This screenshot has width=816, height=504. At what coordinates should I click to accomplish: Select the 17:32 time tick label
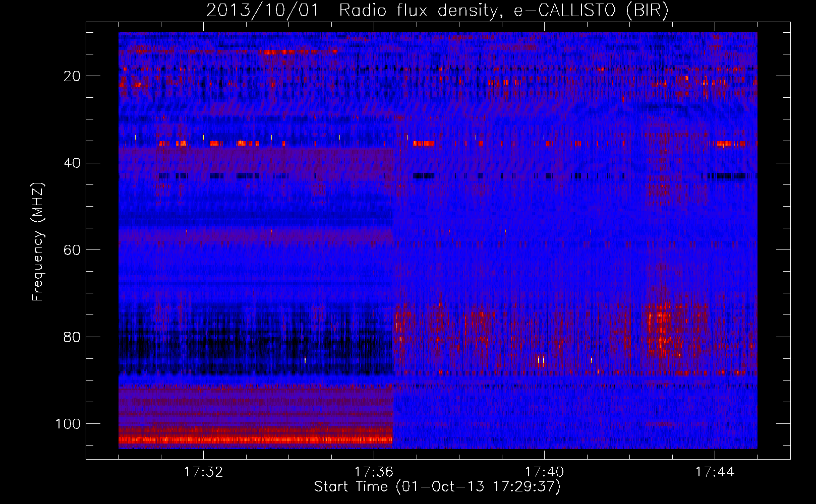coord(203,472)
